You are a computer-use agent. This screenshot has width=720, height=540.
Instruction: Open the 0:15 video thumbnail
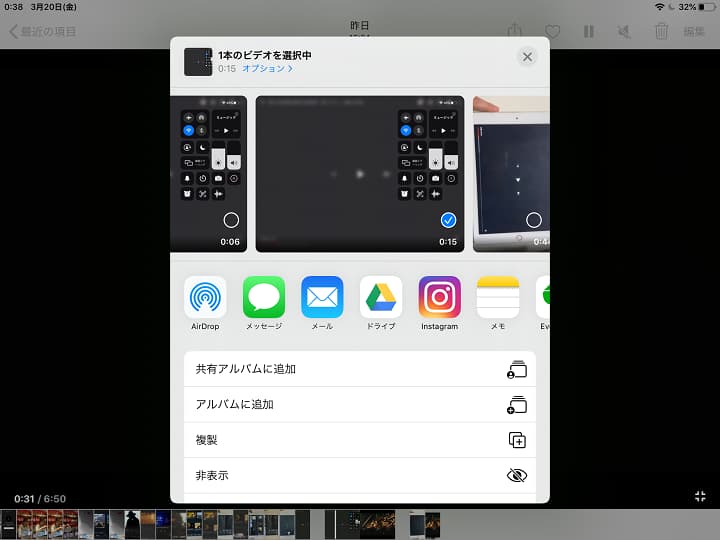[x=360, y=174]
